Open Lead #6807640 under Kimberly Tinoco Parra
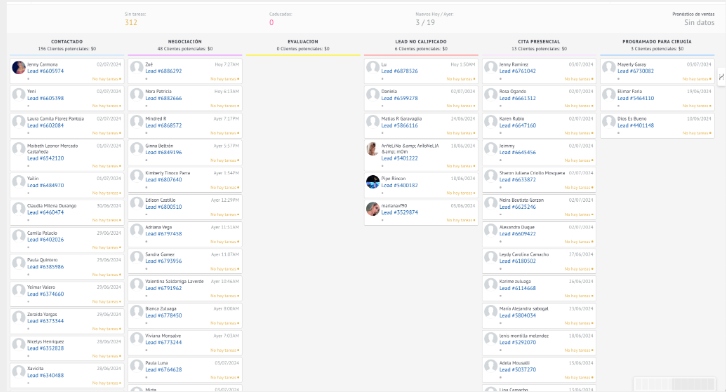The width and height of the screenshot is (726, 392). pos(163,180)
